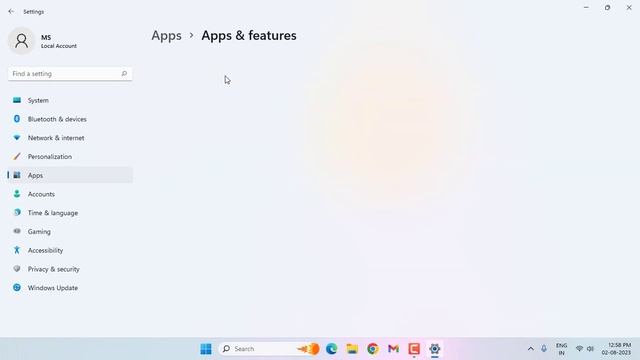Open System settings in the sidebar
Screen dimensions: 640x360
(x=70, y=100)
